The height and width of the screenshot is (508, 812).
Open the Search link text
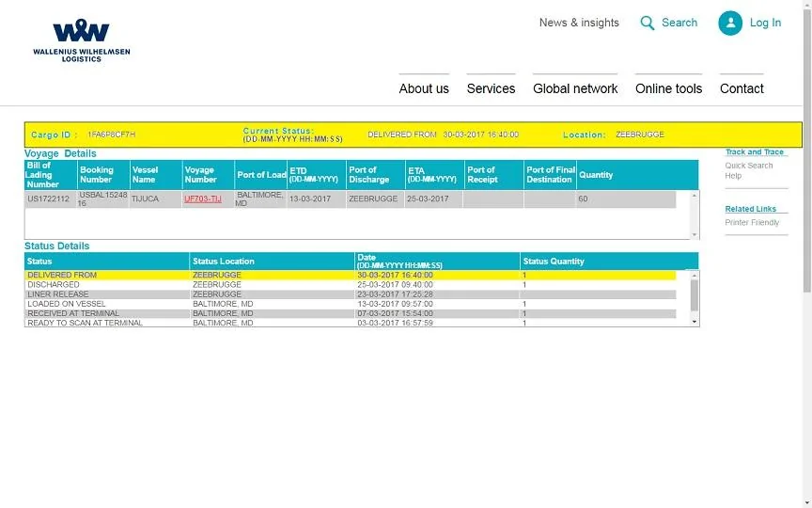click(679, 23)
